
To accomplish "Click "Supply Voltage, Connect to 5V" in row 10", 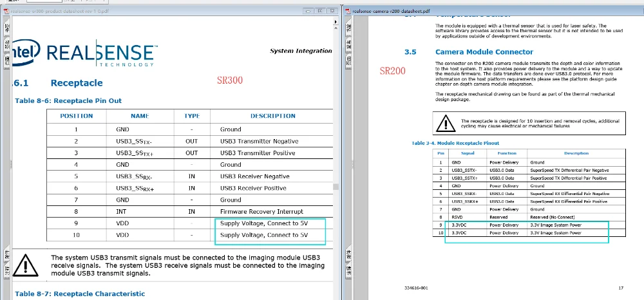I will pyautogui.click(x=264, y=235).
